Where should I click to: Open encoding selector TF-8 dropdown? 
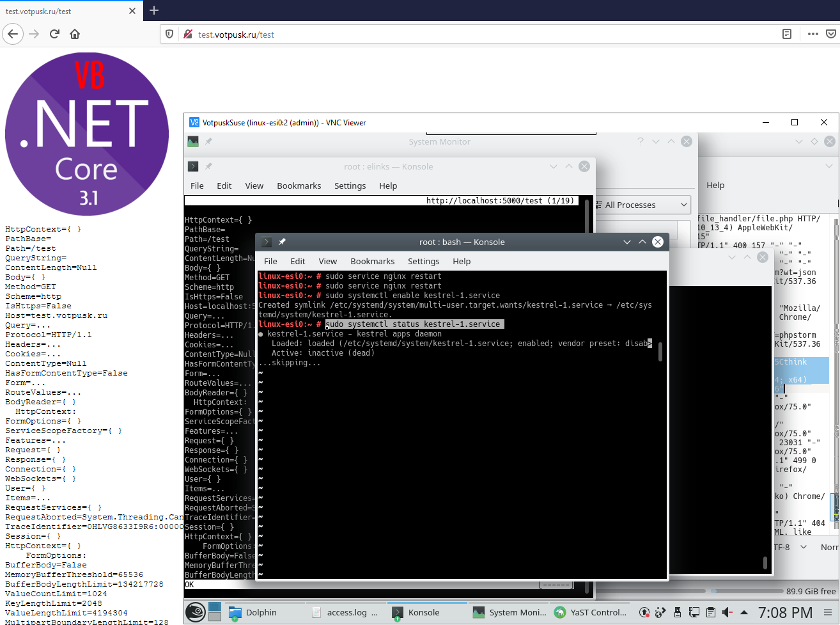[x=791, y=547]
